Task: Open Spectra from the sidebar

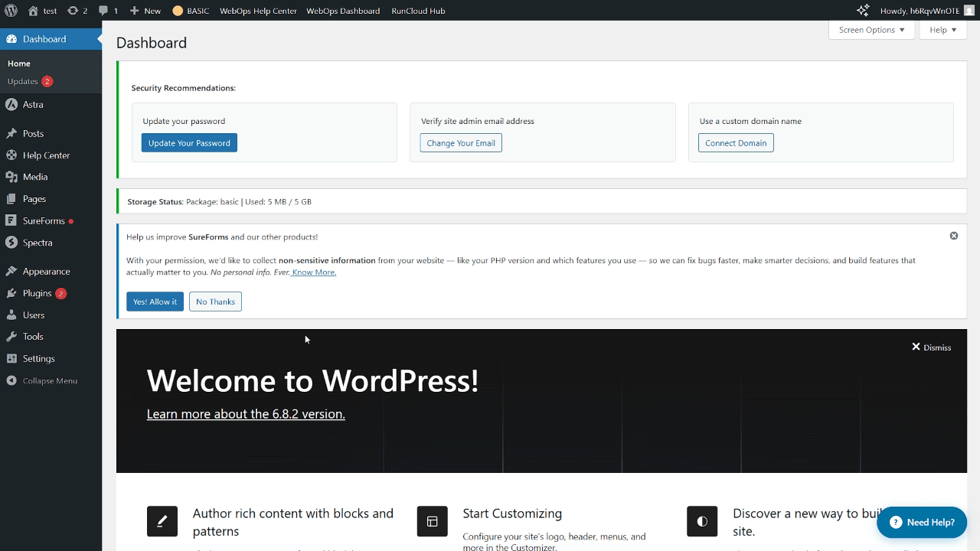Action: (x=38, y=243)
